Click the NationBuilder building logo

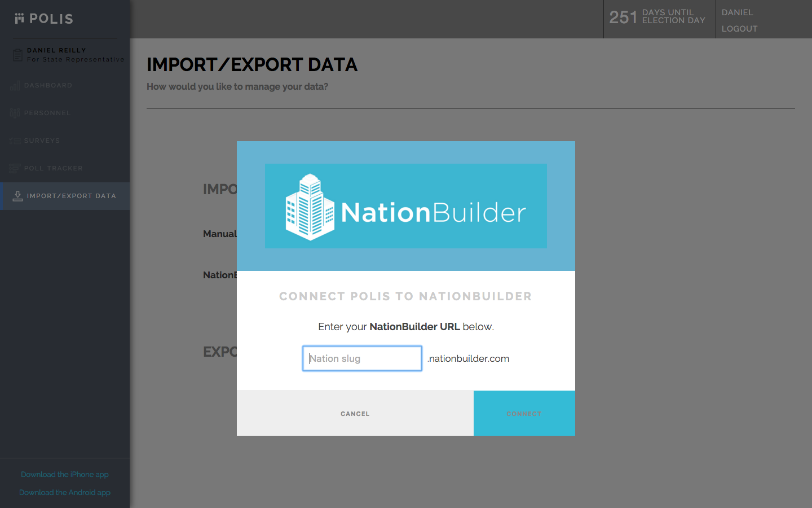[310, 207]
